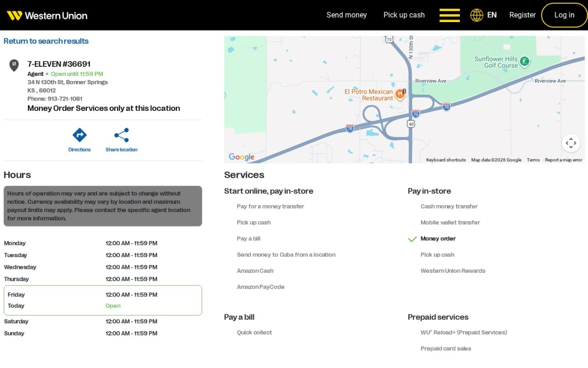Click Keyboard shortcuts on the map
The image size is (588, 368).
[446, 160]
